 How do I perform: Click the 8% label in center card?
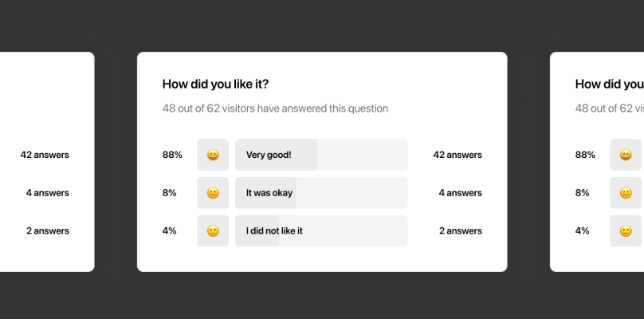[x=169, y=193]
